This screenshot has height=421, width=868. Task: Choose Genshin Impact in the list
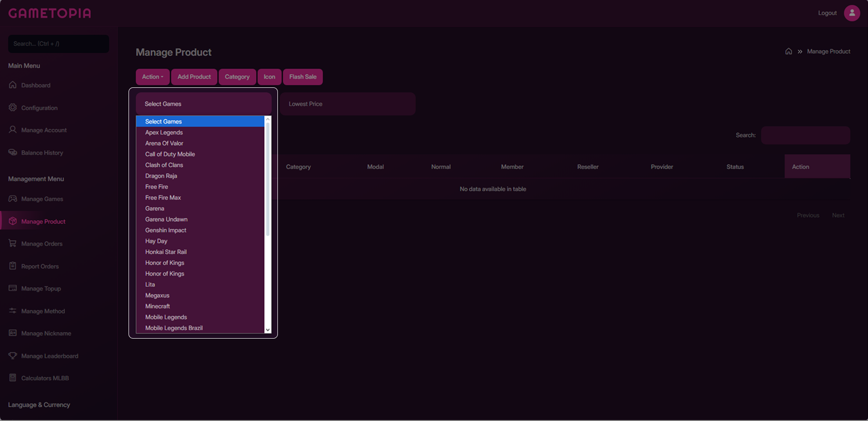point(200,230)
